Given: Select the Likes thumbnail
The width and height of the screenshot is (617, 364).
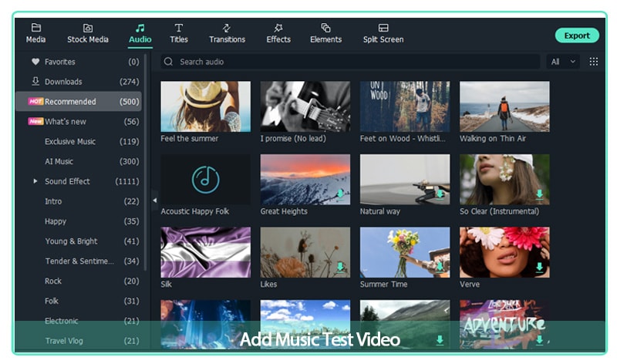Looking at the screenshot, I should 305,252.
